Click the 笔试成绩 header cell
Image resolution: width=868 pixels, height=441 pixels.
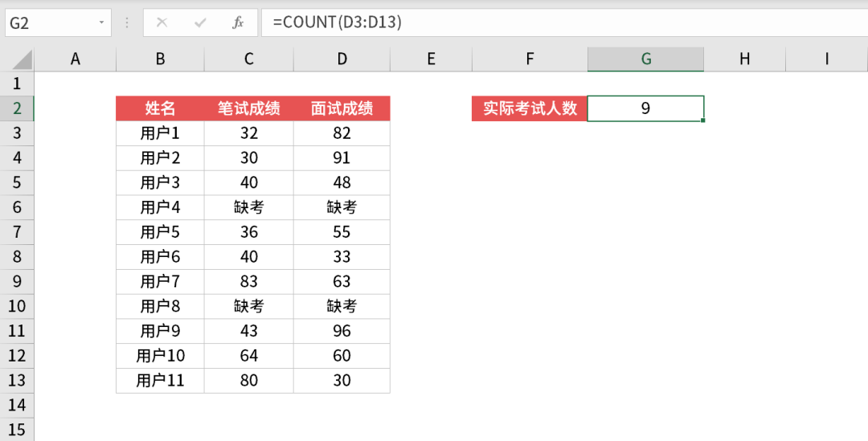(x=249, y=108)
